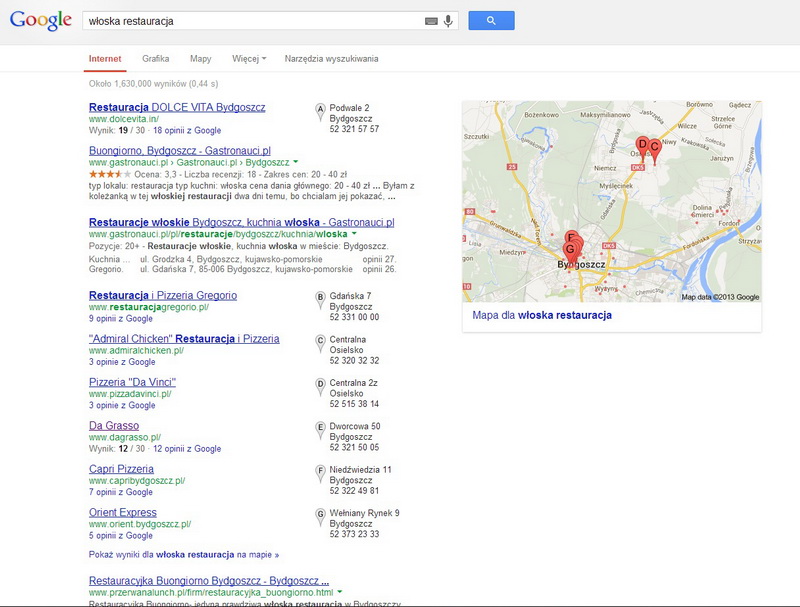Click red marker D on the map
The image size is (800, 607).
pos(642,147)
